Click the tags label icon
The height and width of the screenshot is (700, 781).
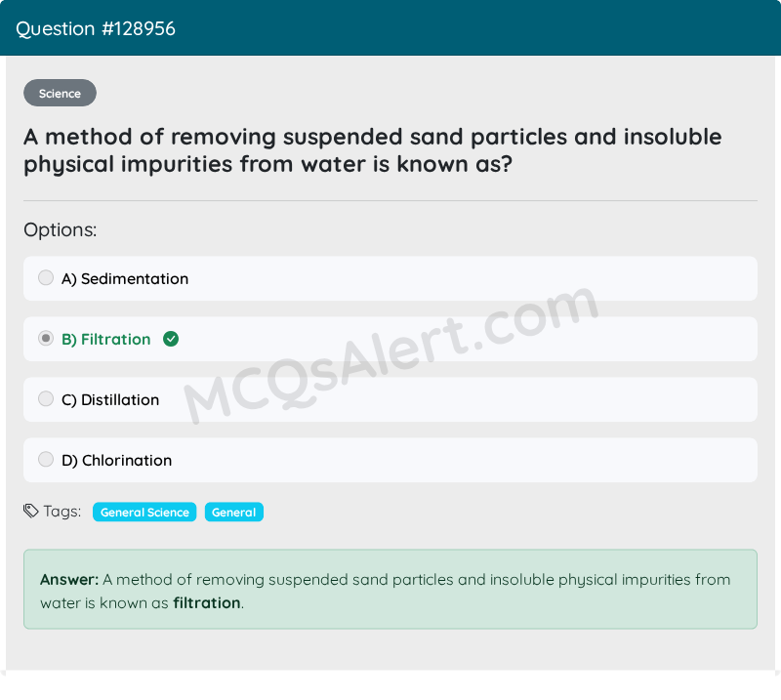31,512
